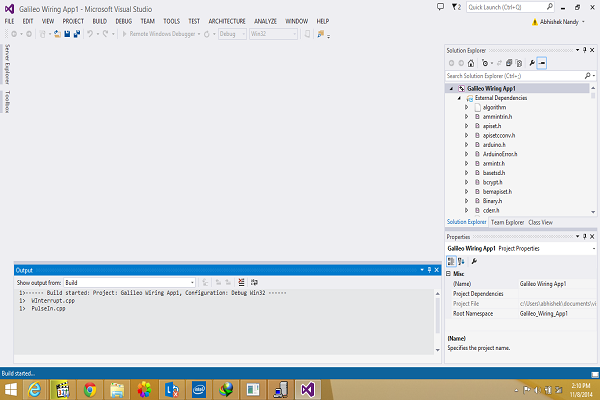Solution Explorer Home icon

(471, 63)
